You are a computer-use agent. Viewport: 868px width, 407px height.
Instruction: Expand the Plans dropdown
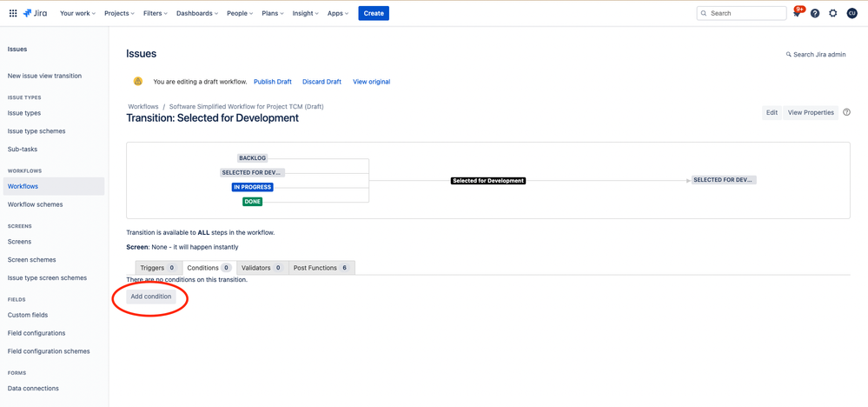[x=272, y=13]
